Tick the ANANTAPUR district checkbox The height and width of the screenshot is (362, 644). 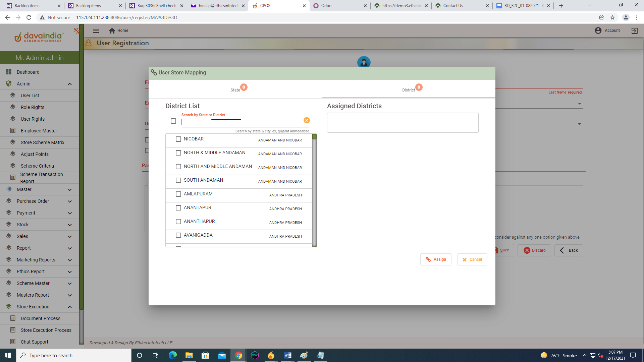point(178,208)
